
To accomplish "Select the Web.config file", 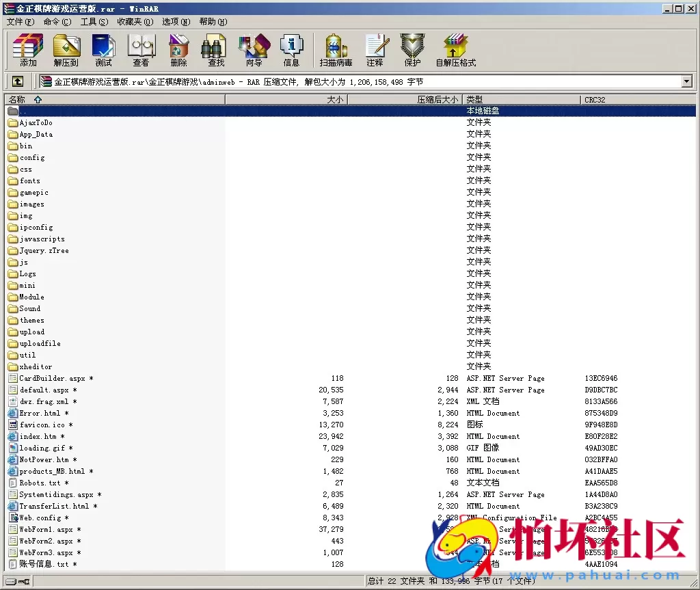I will [40, 518].
